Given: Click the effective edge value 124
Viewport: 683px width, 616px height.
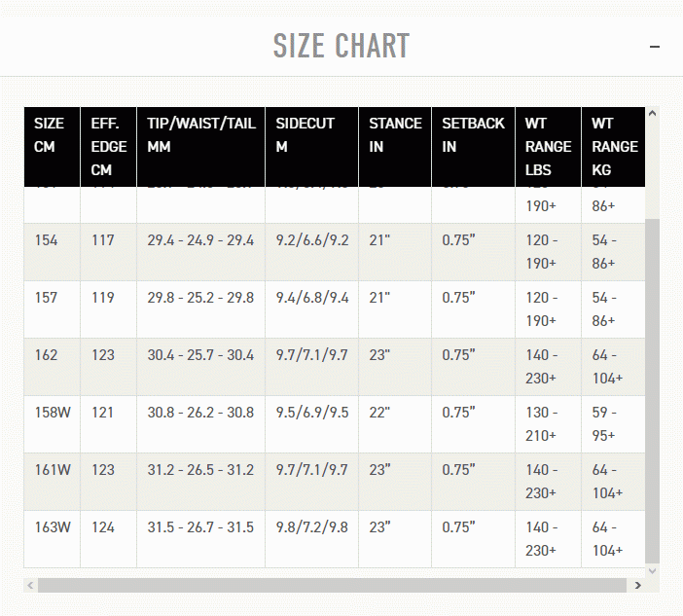Looking at the screenshot, I should [103, 527].
